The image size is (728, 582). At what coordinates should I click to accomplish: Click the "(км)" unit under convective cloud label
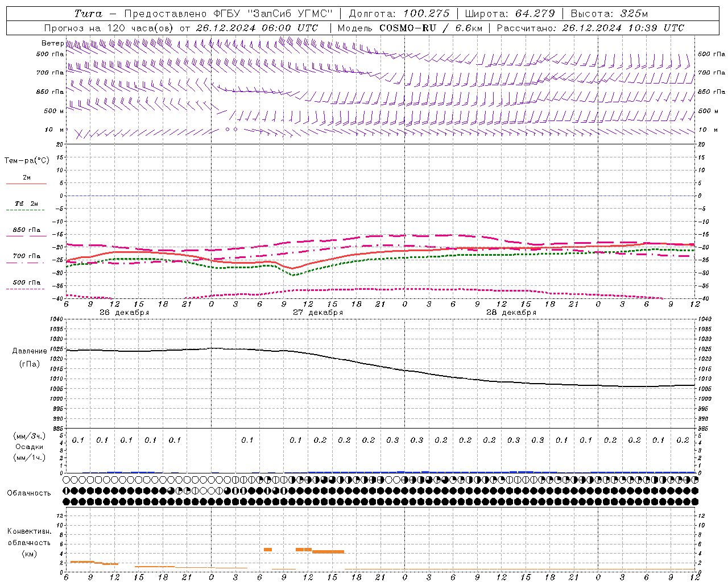(29, 554)
